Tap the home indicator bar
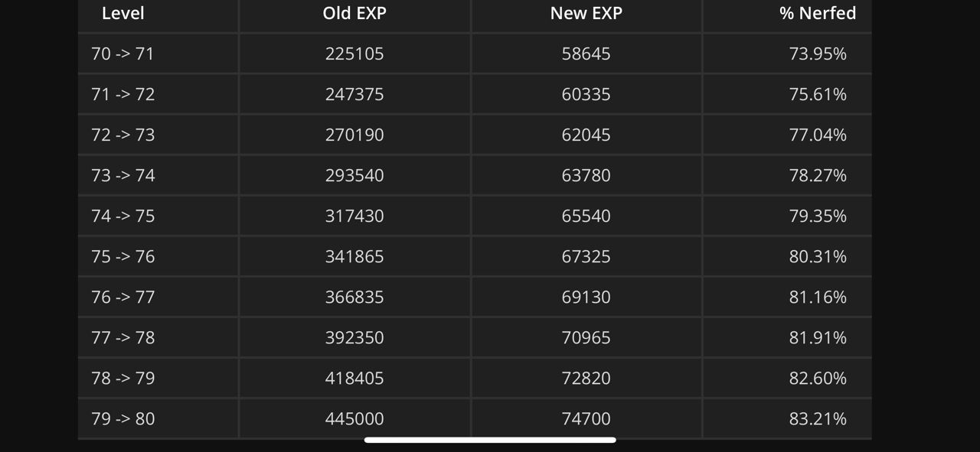 (490, 440)
